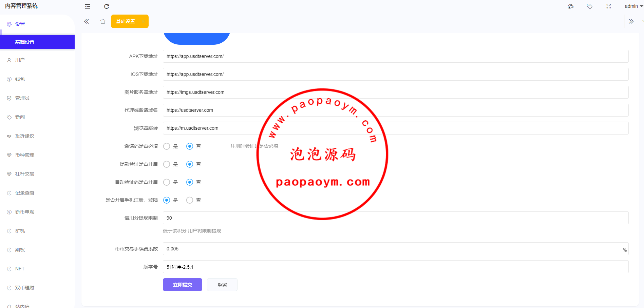Open NFT sidebar menu

click(x=37, y=269)
